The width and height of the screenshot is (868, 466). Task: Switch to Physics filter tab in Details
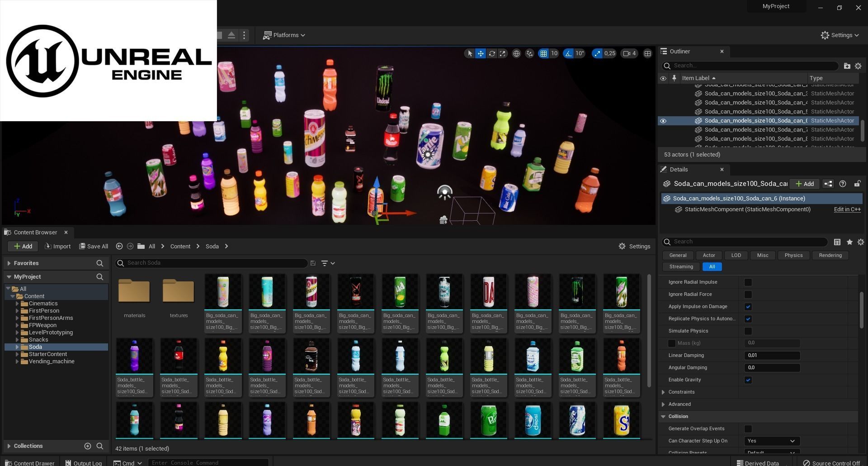click(x=793, y=256)
